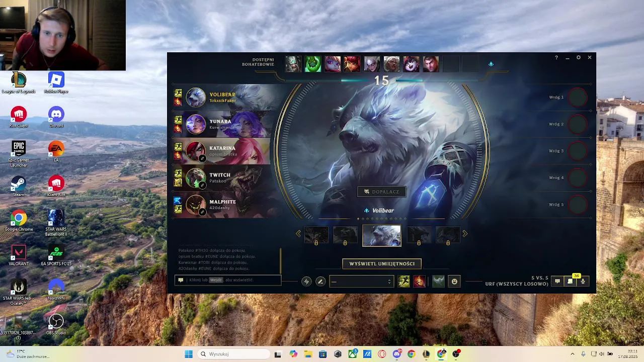Image resolution: width=644 pixels, height=362 pixels.
Task: Open Roblox Player desktop shortcut
Action: tap(56, 82)
